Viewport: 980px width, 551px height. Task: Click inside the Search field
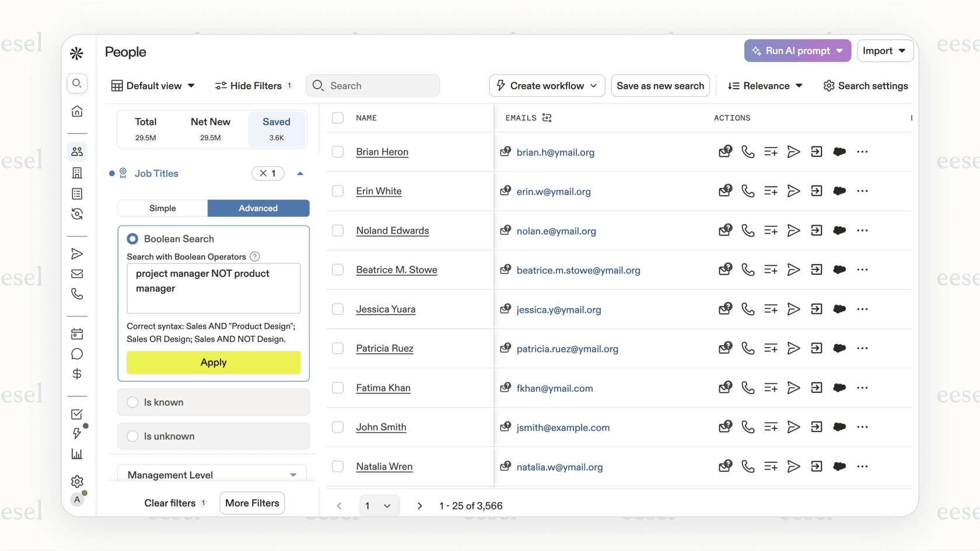click(373, 85)
